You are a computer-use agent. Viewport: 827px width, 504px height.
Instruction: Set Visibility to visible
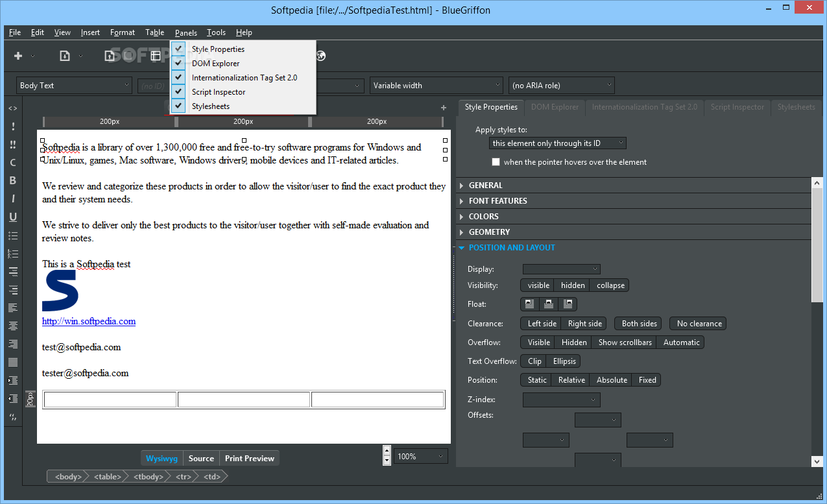point(538,285)
